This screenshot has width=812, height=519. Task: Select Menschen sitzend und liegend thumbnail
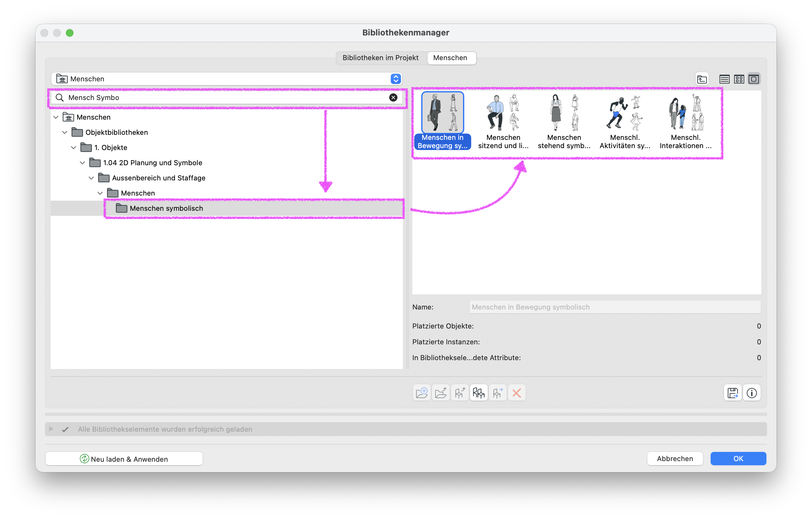[x=504, y=112]
